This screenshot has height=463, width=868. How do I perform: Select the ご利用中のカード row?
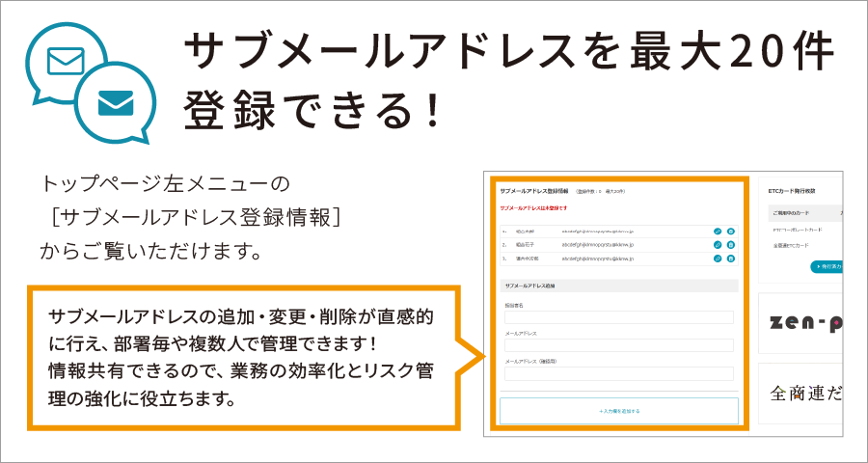800,212
